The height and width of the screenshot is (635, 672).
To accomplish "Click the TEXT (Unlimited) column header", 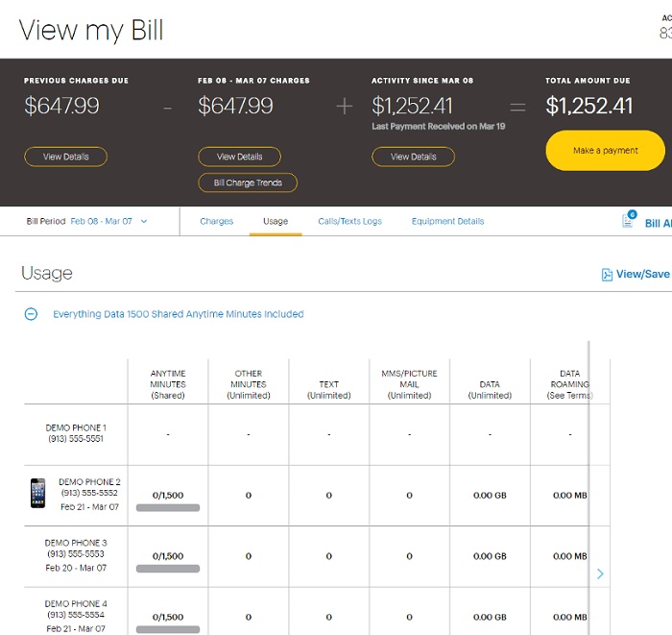I will tap(329, 390).
